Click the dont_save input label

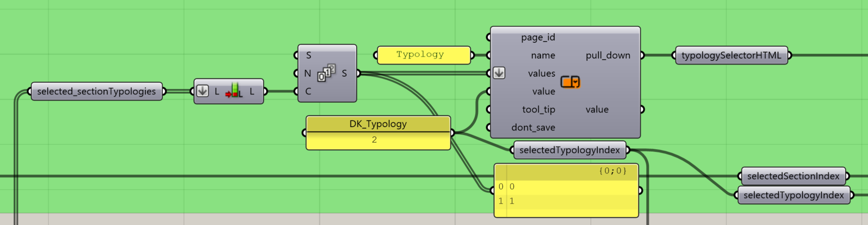[533, 127]
